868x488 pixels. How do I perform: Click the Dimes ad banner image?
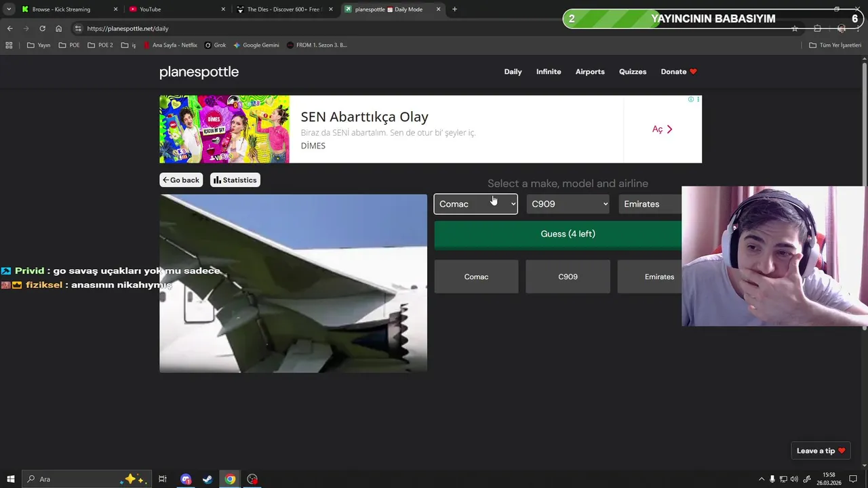point(224,129)
